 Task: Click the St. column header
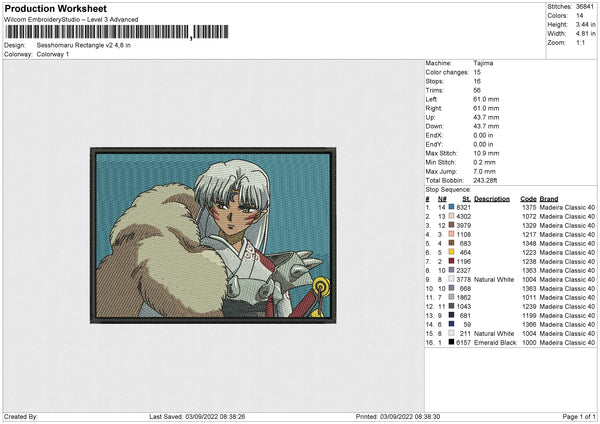pos(466,198)
